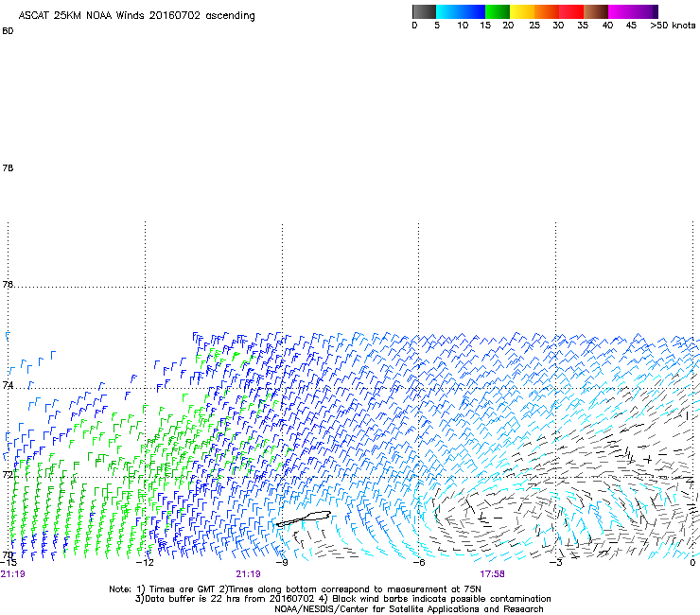Screen dimensions: 700x615
Task: Click the "76" latitude label
Action: (8, 284)
